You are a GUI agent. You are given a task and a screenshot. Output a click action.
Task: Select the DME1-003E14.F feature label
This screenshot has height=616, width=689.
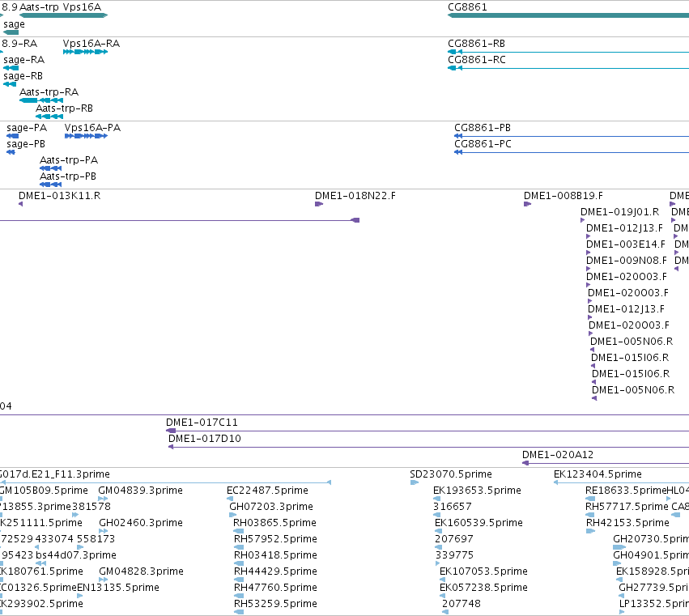[626, 244]
